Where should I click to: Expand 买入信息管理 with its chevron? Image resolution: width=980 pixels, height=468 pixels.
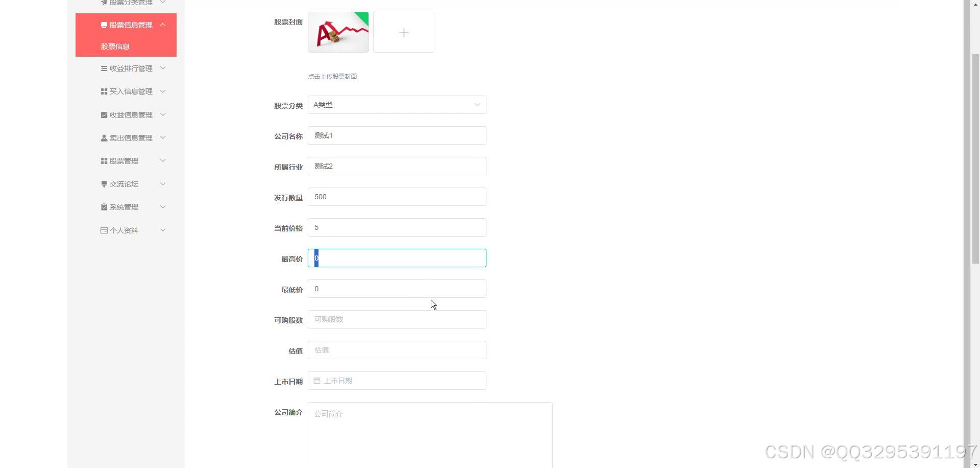pyautogui.click(x=163, y=91)
